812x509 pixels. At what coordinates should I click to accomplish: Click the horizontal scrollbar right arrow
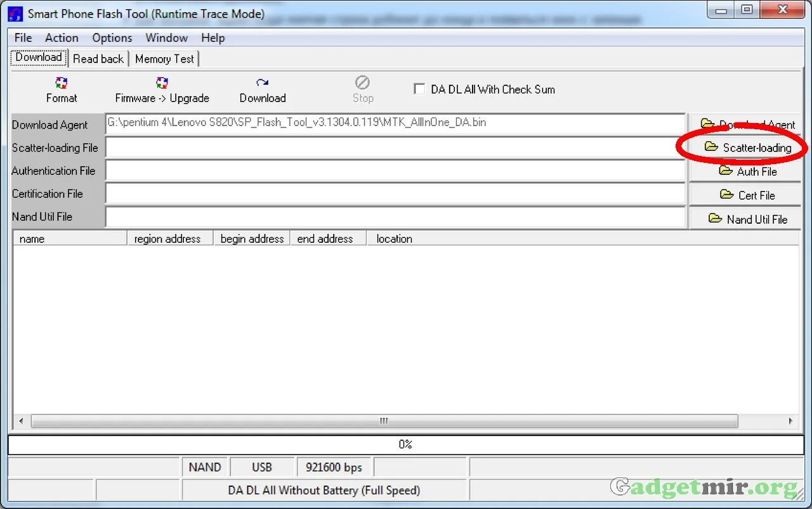coord(790,421)
